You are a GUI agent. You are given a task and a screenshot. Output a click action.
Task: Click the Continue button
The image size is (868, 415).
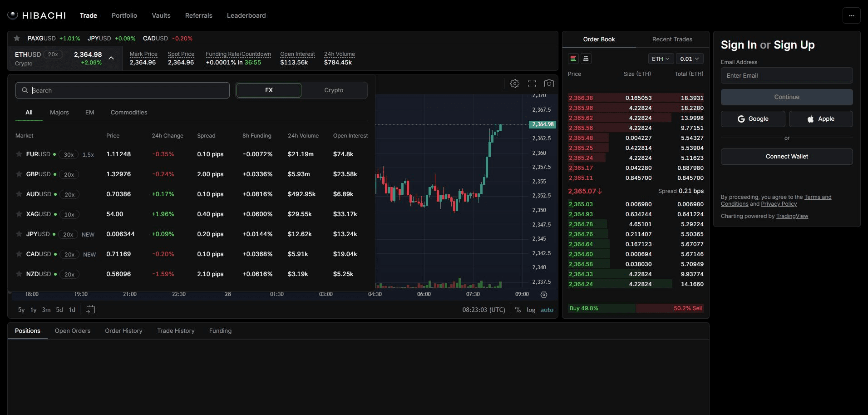click(787, 97)
